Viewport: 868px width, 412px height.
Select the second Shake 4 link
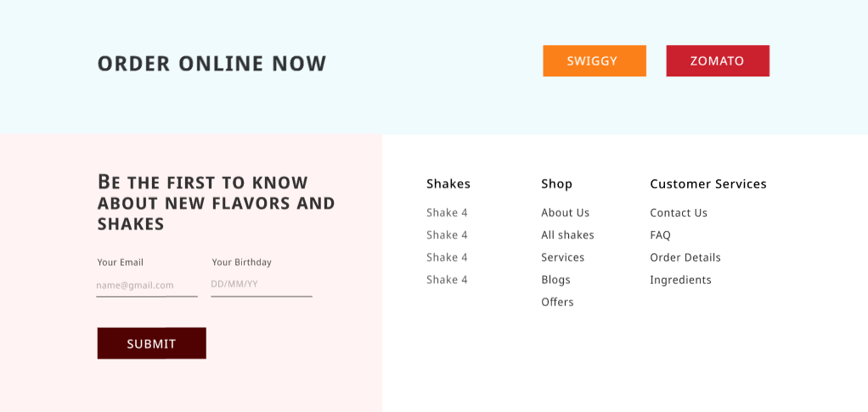click(447, 235)
